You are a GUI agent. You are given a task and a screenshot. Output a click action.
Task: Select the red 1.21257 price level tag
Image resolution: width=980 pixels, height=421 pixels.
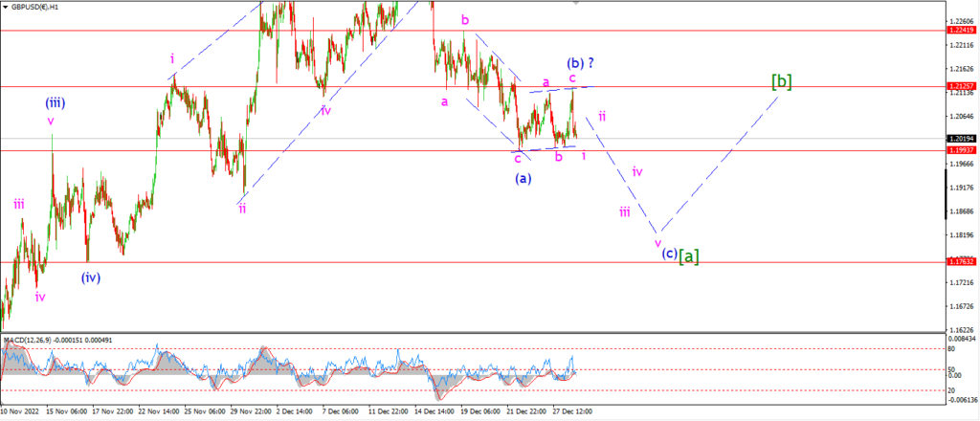coord(963,86)
